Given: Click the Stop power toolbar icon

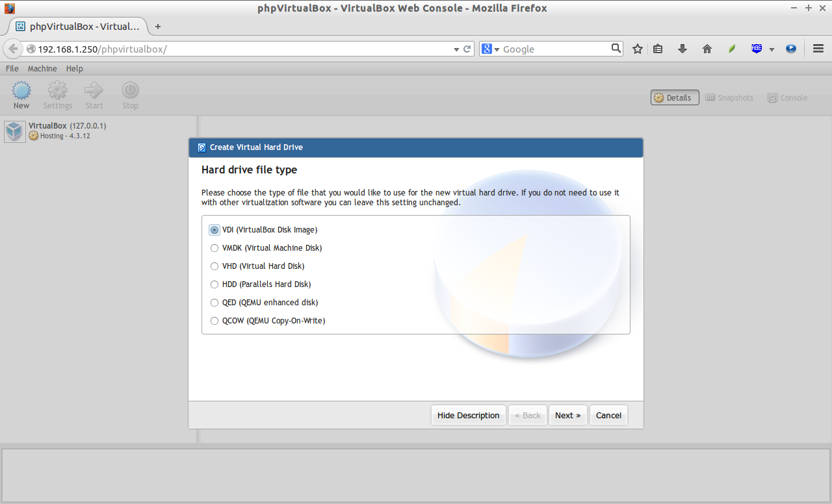Looking at the screenshot, I should [131, 90].
